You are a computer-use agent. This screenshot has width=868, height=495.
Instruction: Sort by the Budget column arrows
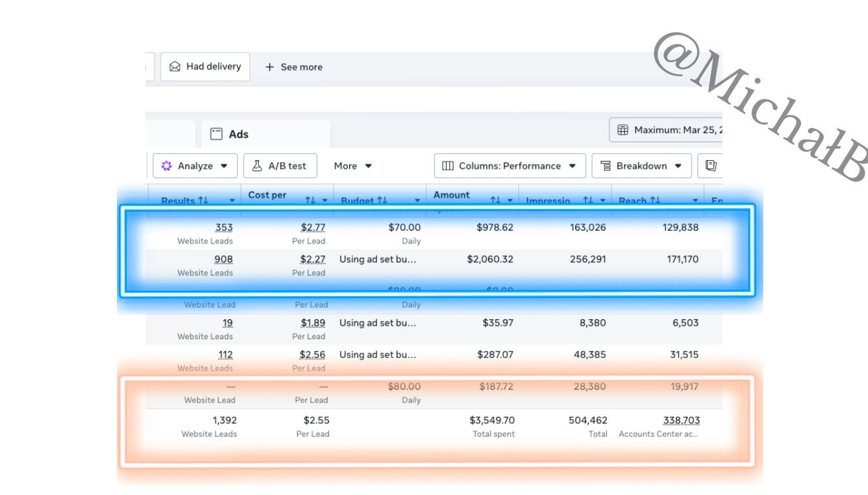[382, 200]
